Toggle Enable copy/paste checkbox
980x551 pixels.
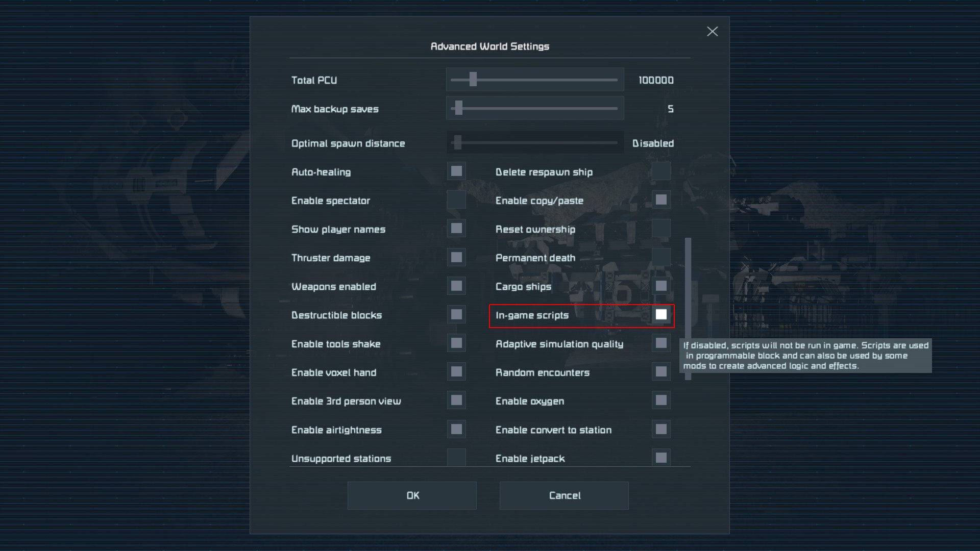click(661, 200)
